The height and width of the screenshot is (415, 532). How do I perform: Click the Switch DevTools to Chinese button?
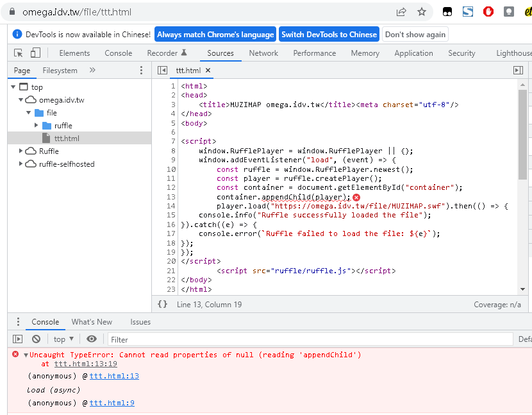329,33
